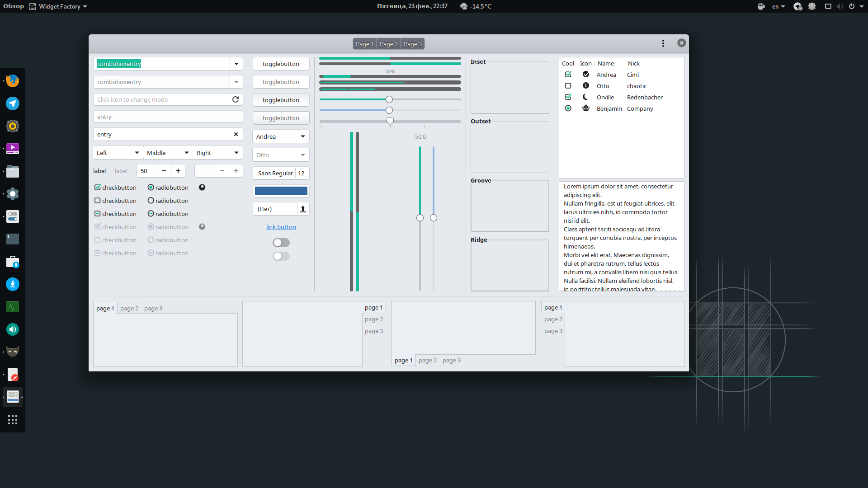Click the Name column header
This screenshot has height=488, width=868.
pyautogui.click(x=606, y=63)
